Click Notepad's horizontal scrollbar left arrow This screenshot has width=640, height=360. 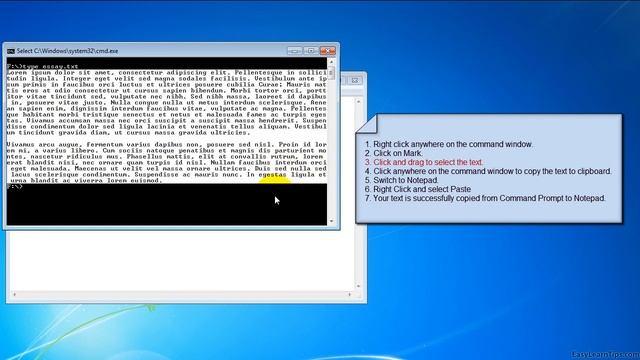[x=15, y=294]
